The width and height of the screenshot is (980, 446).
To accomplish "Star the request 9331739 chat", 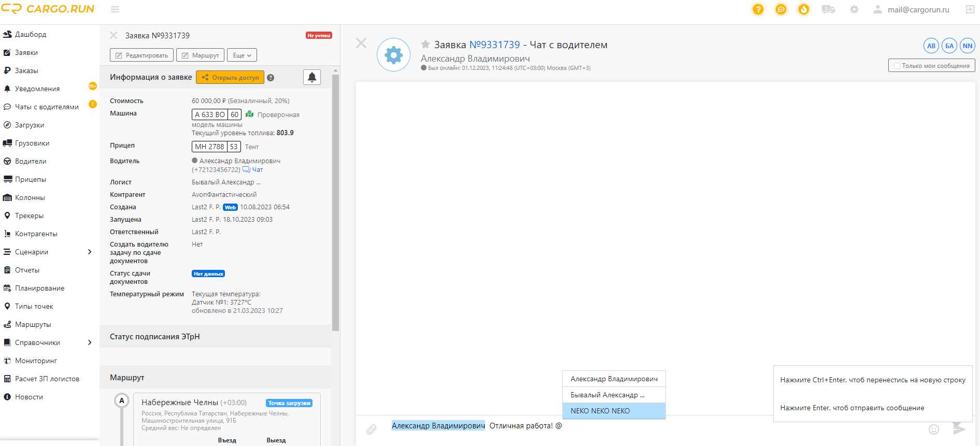I will (x=425, y=45).
